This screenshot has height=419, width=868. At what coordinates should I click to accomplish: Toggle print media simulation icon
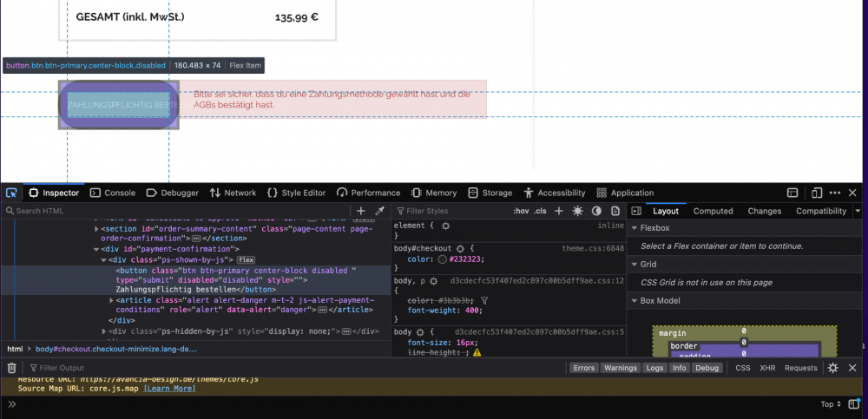point(615,211)
